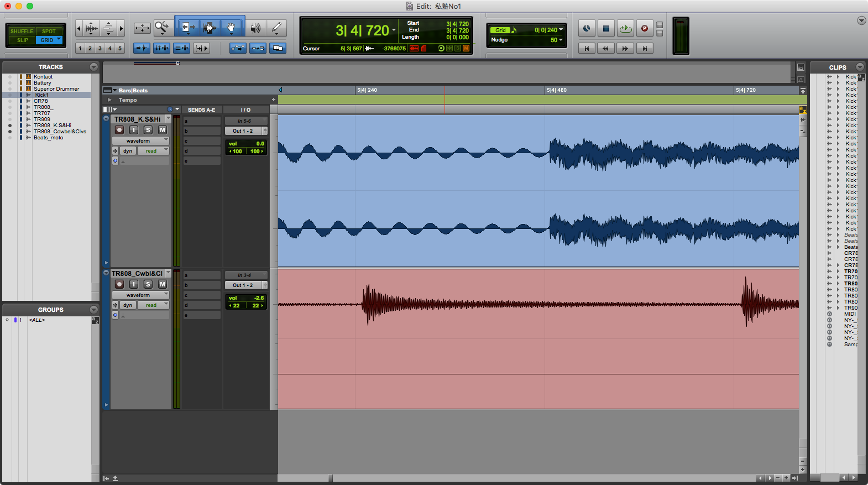This screenshot has width=868, height=485.
Task: Click TR808_Cwbl&Cl elastic audio clock icon
Action: click(x=115, y=315)
